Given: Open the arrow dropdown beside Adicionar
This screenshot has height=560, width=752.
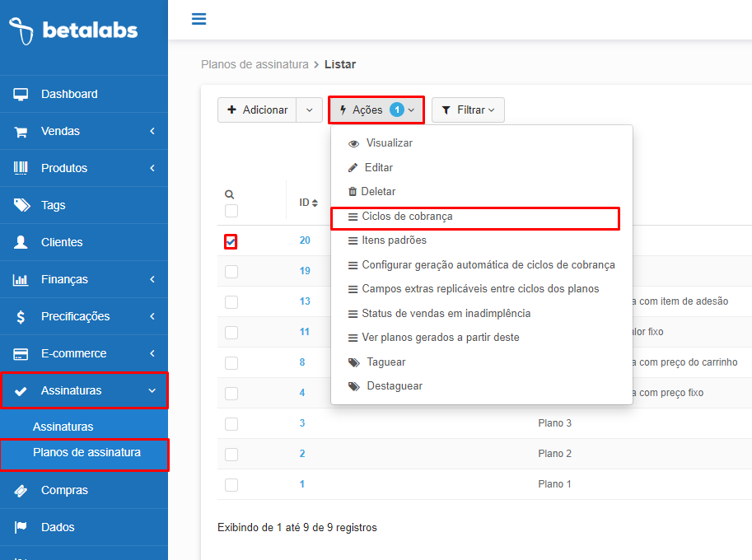Looking at the screenshot, I should 310,110.
